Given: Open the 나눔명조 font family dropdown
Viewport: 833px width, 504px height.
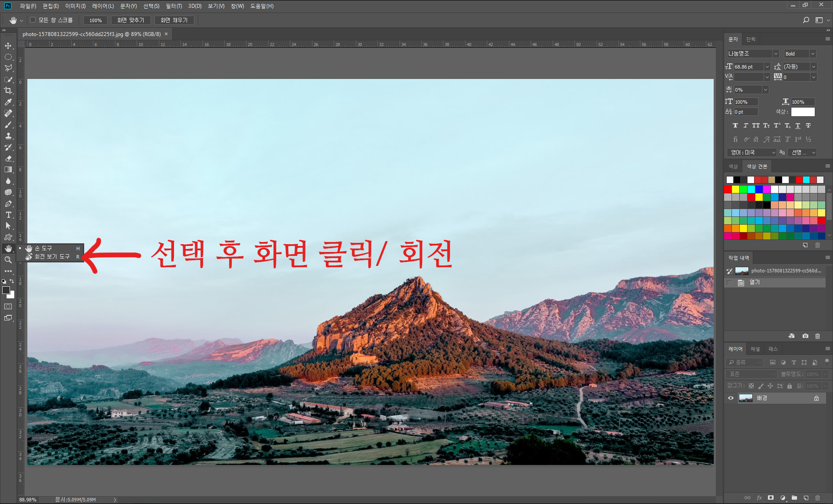Looking at the screenshot, I should click(x=776, y=54).
